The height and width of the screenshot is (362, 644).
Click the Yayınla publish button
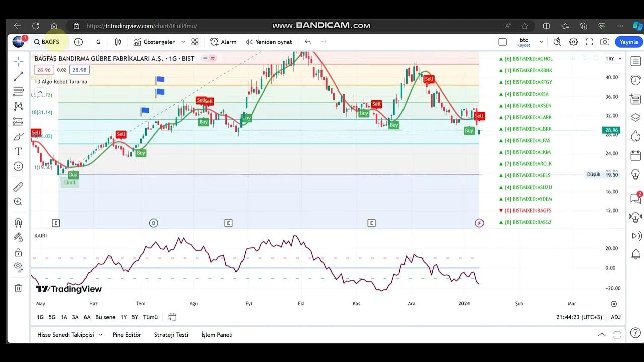tap(629, 42)
